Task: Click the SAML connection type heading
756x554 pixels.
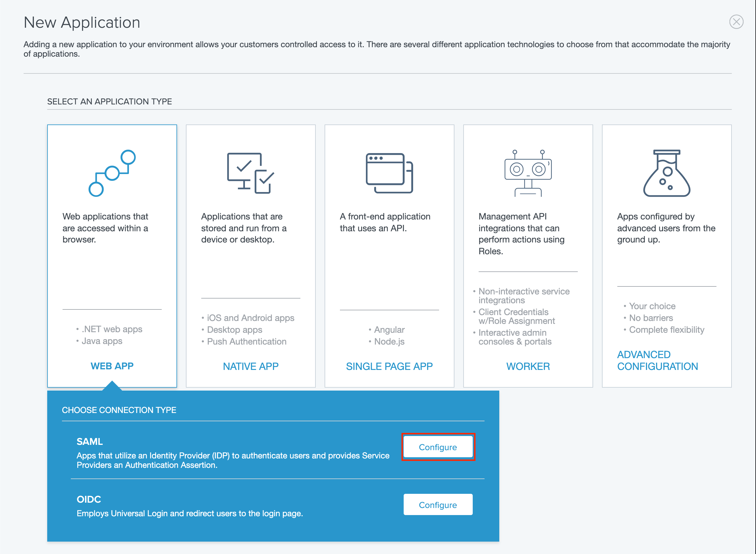Action: click(x=89, y=441)
